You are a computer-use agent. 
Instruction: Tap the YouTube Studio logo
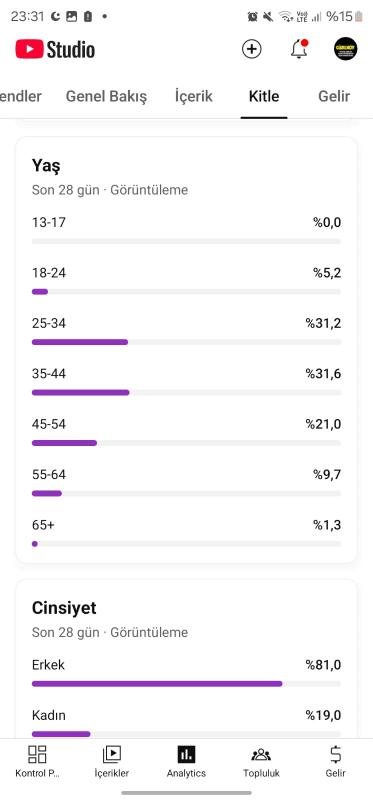point(55,49)
